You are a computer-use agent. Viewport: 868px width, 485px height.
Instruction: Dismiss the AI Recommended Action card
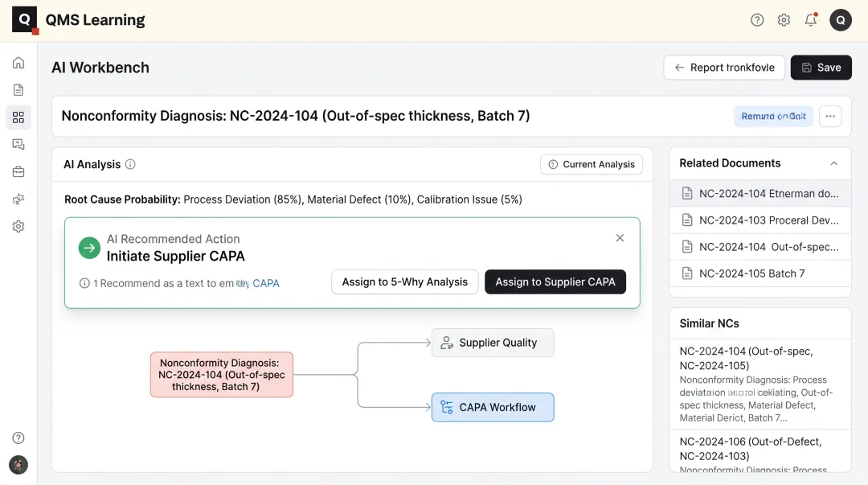click(x=620, y=238)
